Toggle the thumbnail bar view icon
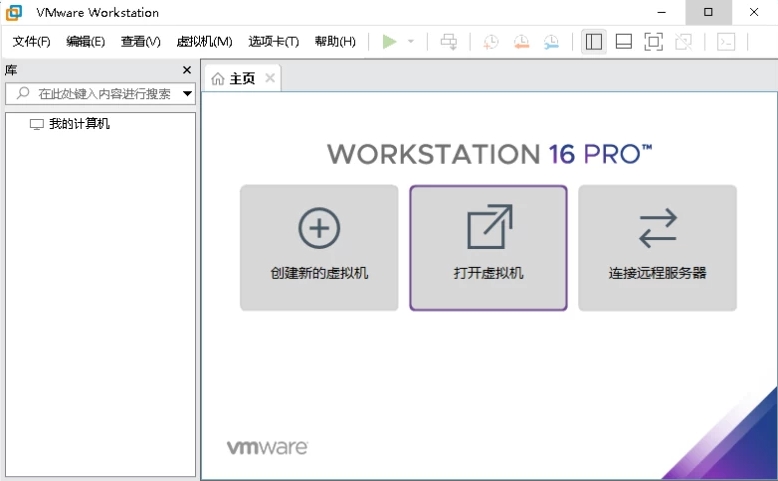 coord(624,42)
